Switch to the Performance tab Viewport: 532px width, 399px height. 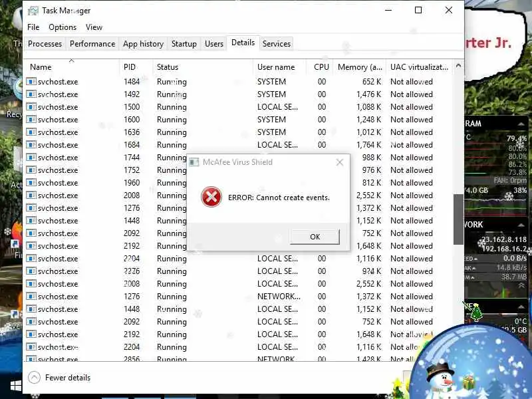click(x=92, y=44)
